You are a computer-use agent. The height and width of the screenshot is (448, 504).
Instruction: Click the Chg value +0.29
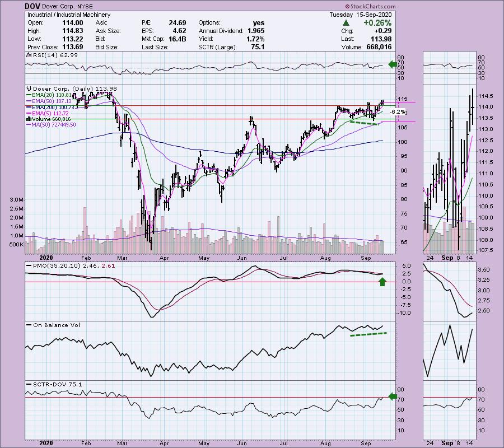point(383,31)
